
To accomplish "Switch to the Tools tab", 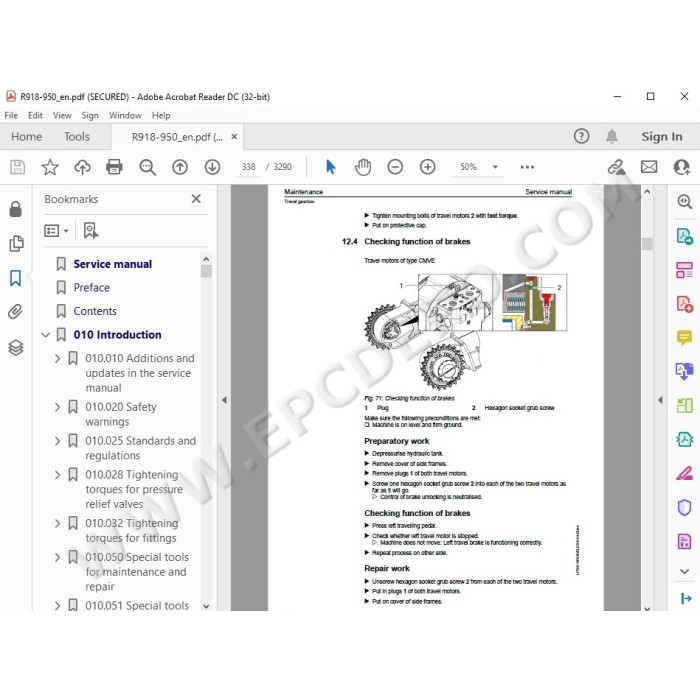I will pos(77,137).
